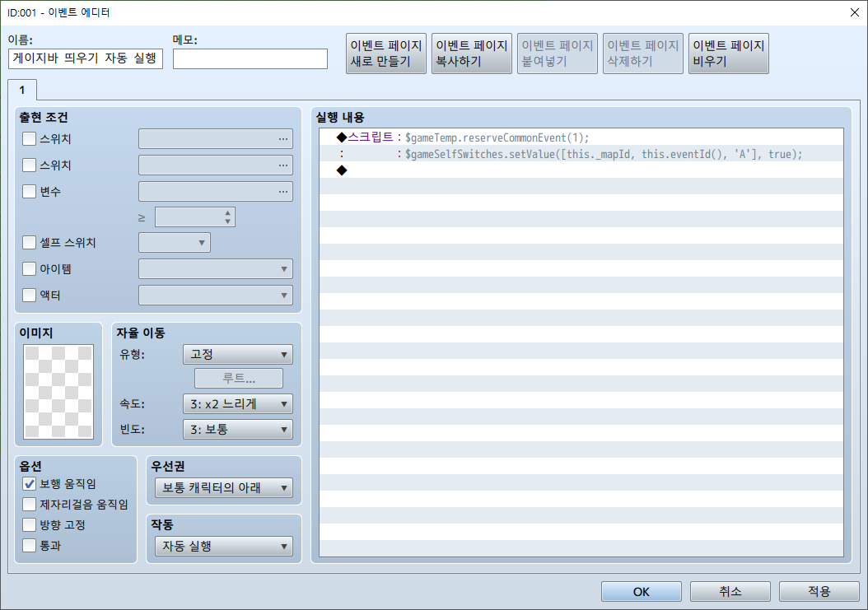
Task: Click 이벤트 페이지 비우기 button
Action: [729, 54]
